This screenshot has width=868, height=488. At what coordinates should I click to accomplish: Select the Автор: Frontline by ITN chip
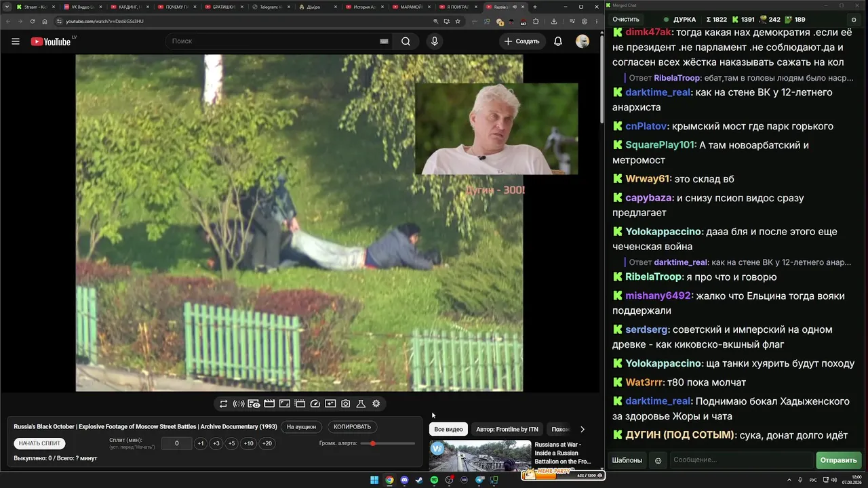pos(507,429)
